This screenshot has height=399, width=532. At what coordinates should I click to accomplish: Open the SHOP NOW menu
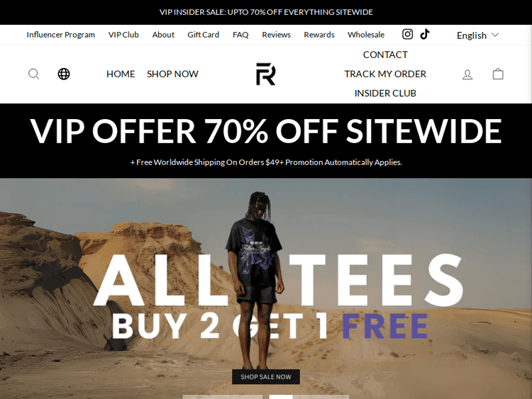[x=172, y=74]
